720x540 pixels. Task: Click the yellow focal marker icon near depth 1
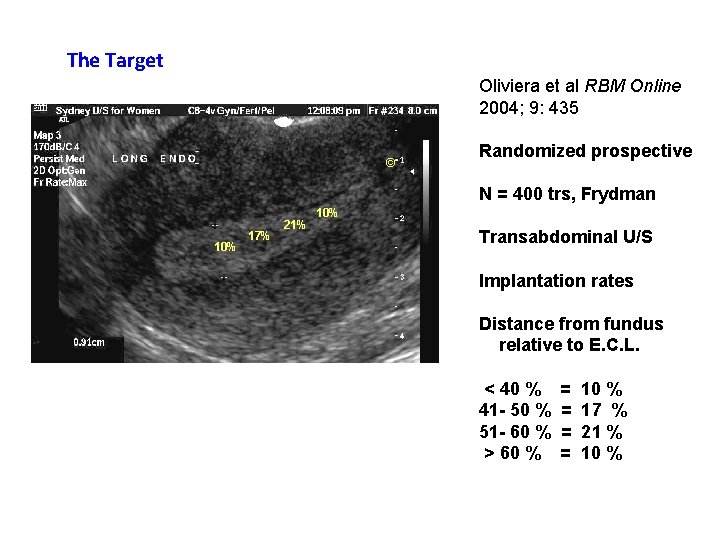click(x=391, y=162)
